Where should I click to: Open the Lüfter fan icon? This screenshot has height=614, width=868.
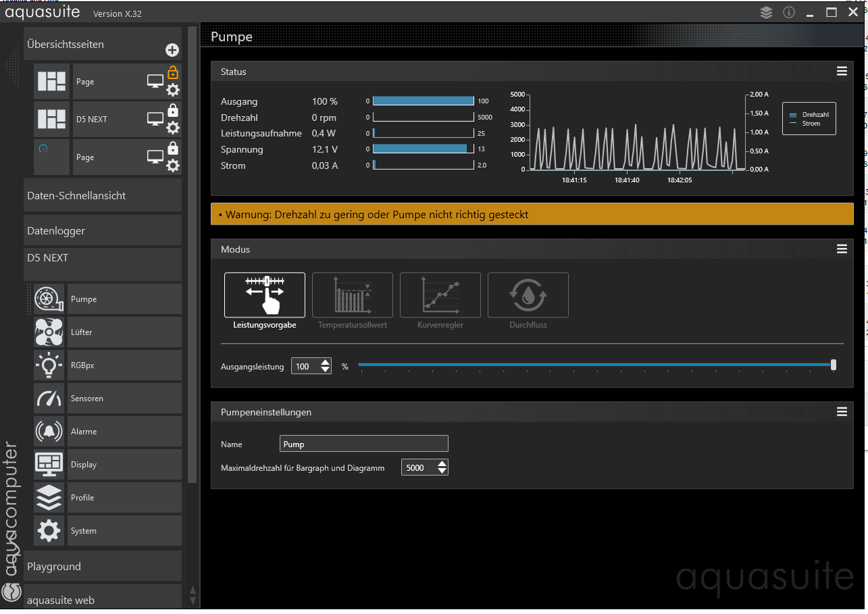[49, 332]
